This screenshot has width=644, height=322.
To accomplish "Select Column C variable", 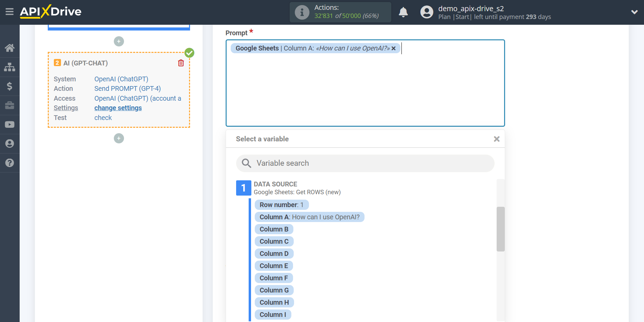I will pos(274,241).
